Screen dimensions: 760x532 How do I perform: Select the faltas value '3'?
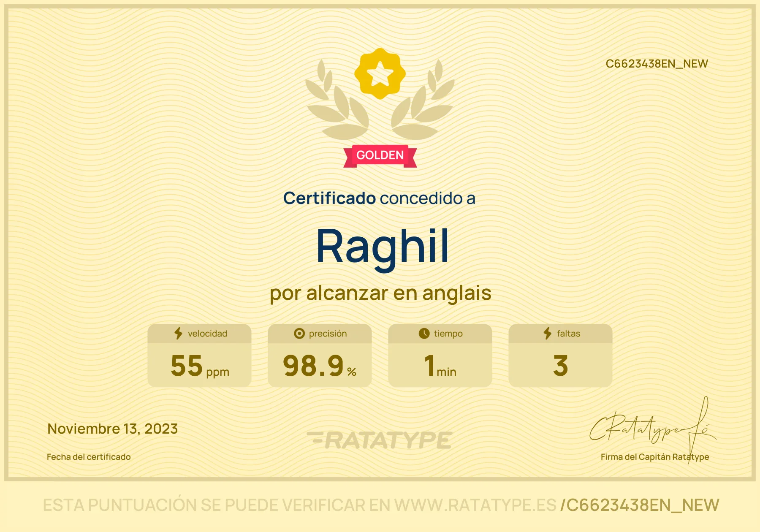pos(560,366)
